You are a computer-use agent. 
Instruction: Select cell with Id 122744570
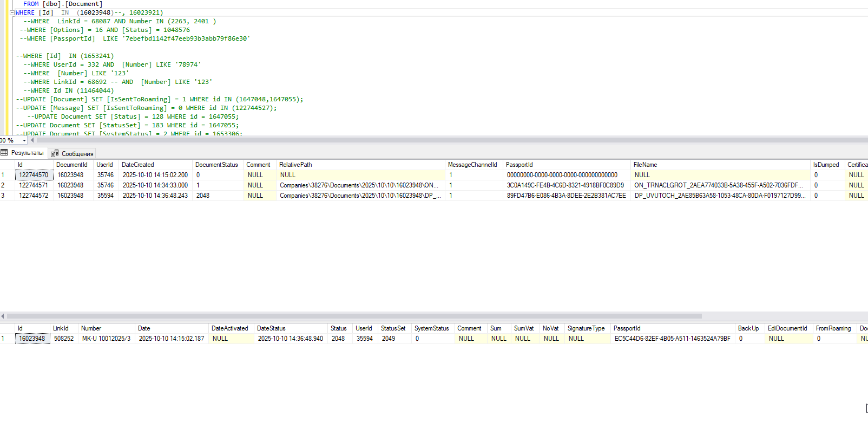tap(34, 175)
